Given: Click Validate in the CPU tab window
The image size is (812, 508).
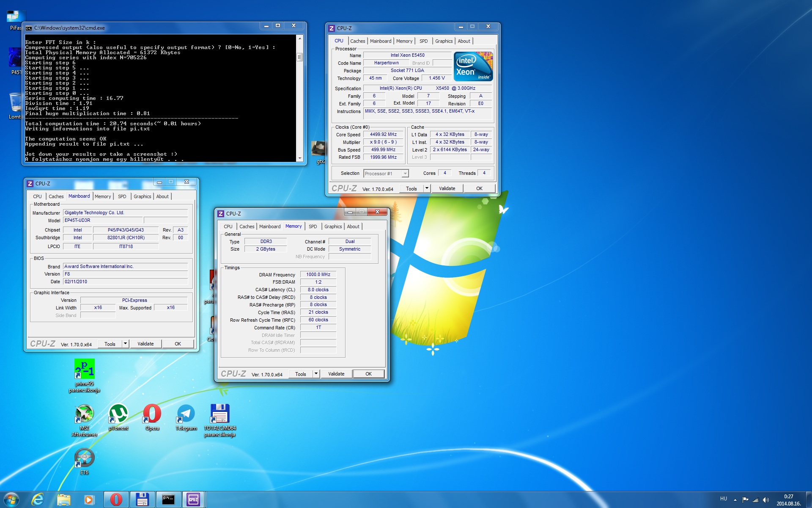Looking at the screenshot, I should 447,188.
